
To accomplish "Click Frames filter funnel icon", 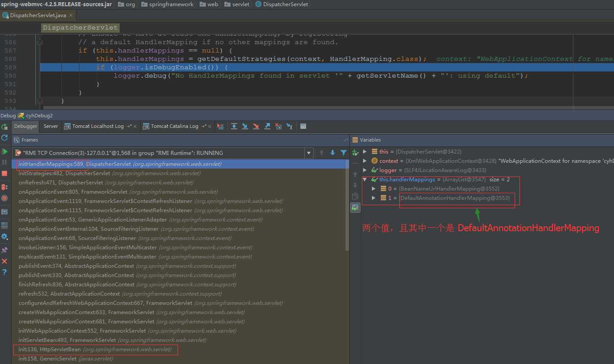I will pyautogui.click(x=344, y=153).
